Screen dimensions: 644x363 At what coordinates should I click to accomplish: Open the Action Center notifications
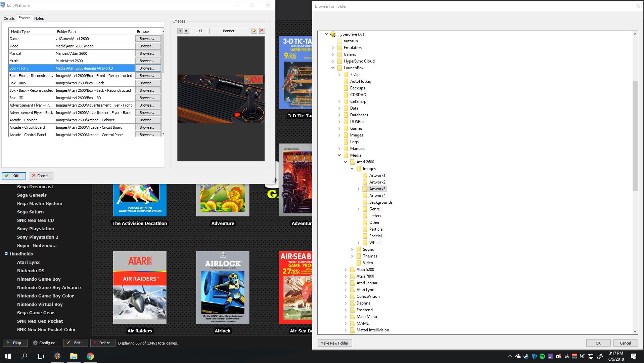click(x=634, y=356)
